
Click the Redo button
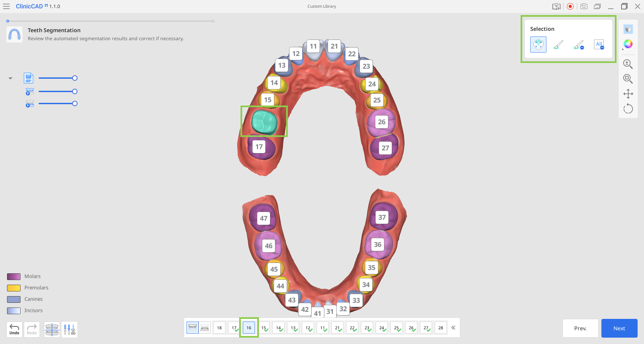pyautogui.click(x=32, y=329)
